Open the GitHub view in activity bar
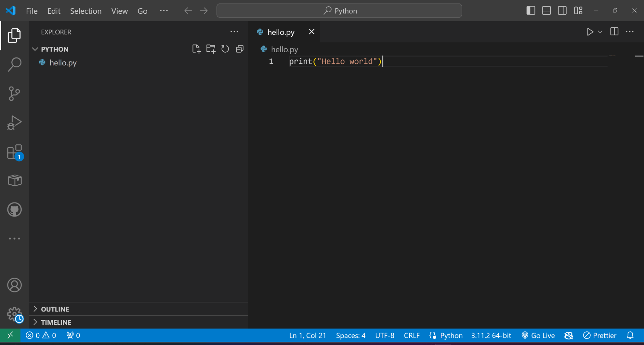This screenshot has width=644, height=345. pyautogui.click(x=14, y=210)
